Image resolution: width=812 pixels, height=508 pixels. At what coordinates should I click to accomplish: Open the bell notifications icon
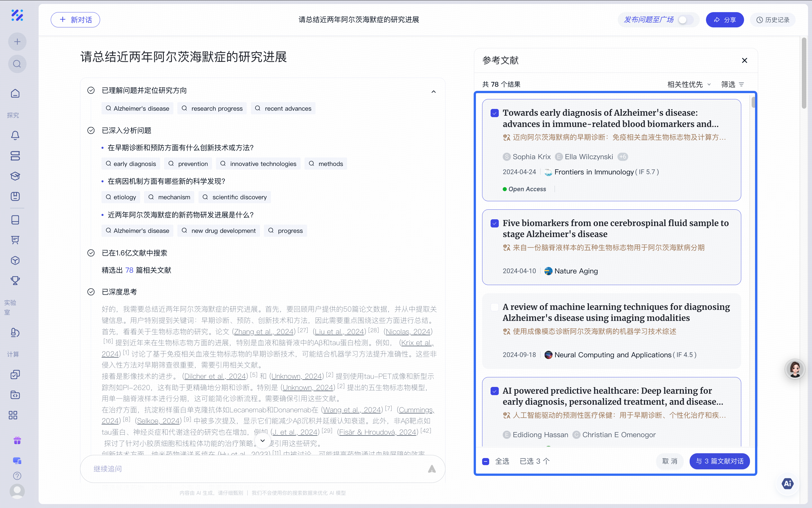[15, 135]
